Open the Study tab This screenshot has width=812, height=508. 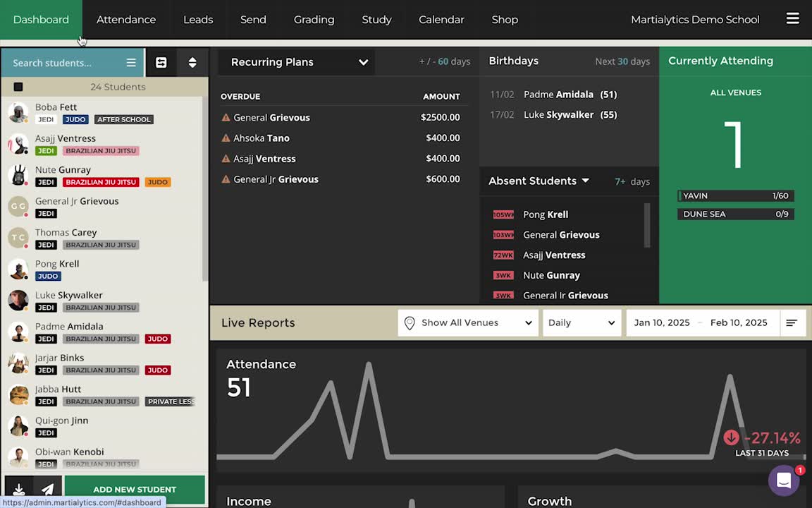pos(376,20)
